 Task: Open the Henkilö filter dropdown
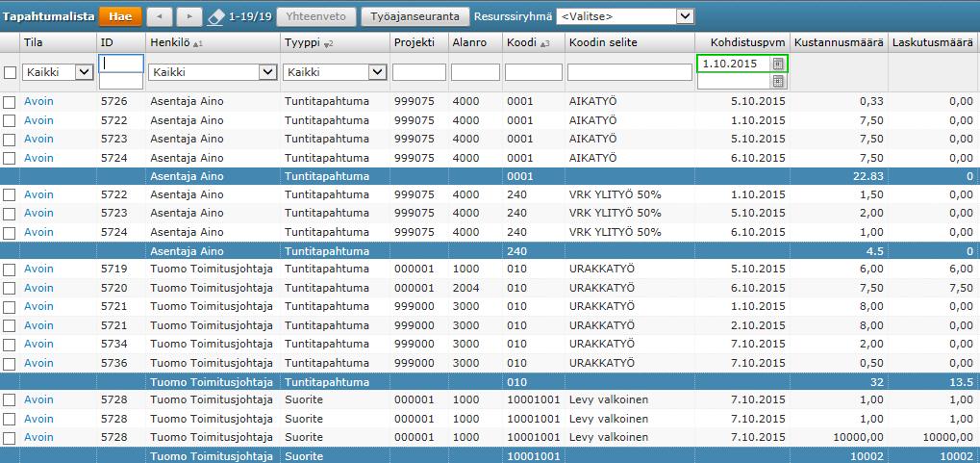[x=213, y=72]
